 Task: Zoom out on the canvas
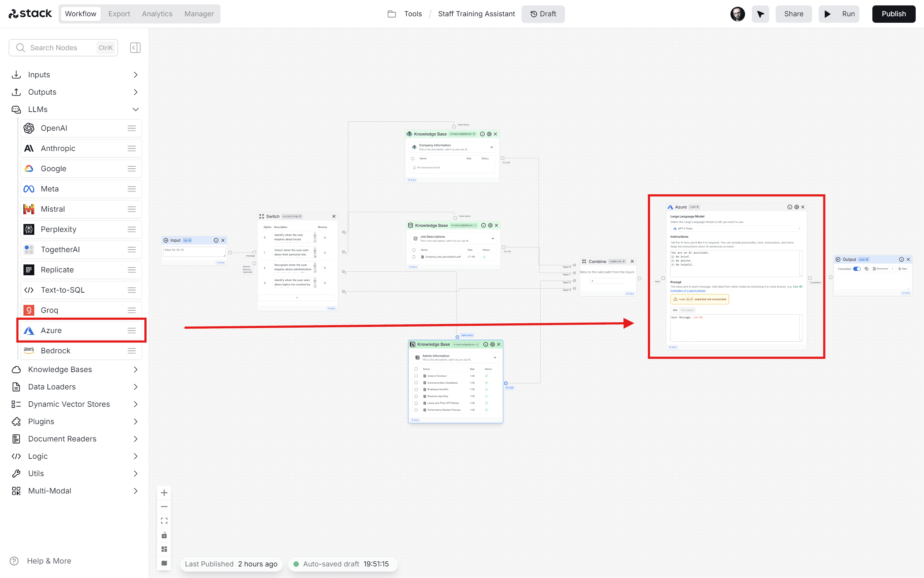pyautogui.click(x=164, y=507)
